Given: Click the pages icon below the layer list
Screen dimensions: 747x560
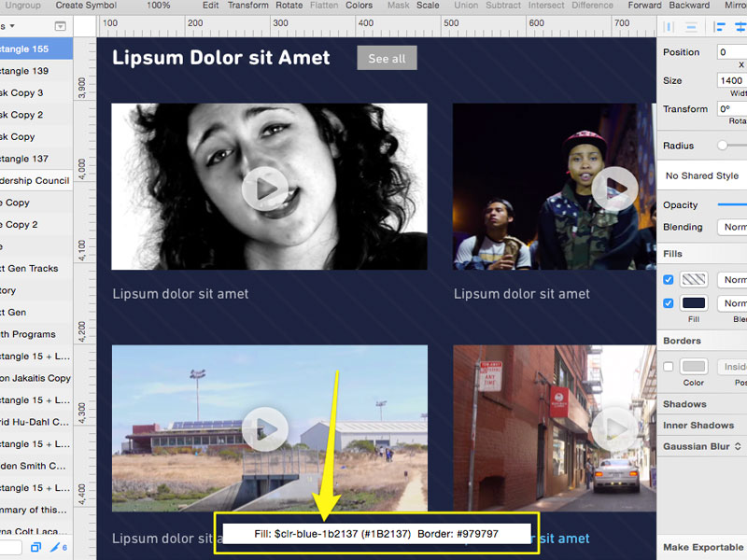Looking at the screenshot, I should (x=35, y=547).
